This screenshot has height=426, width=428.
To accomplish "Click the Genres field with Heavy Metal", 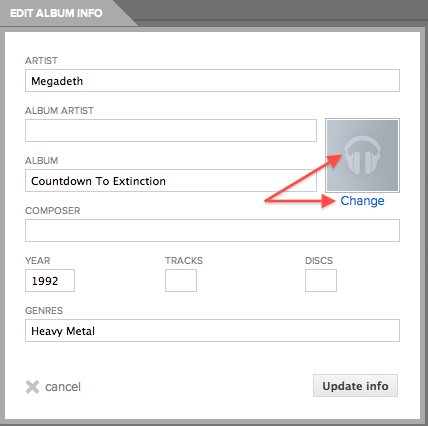I will tap(212, 330).
